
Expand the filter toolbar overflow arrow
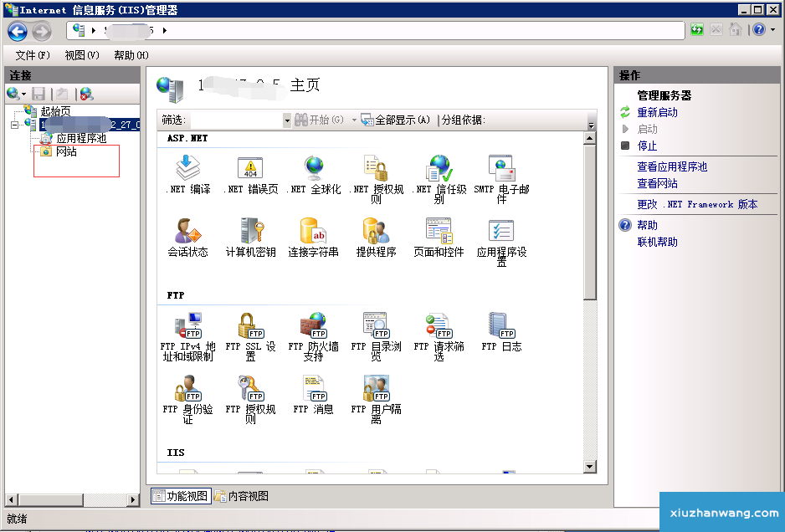tap(591, 125)
